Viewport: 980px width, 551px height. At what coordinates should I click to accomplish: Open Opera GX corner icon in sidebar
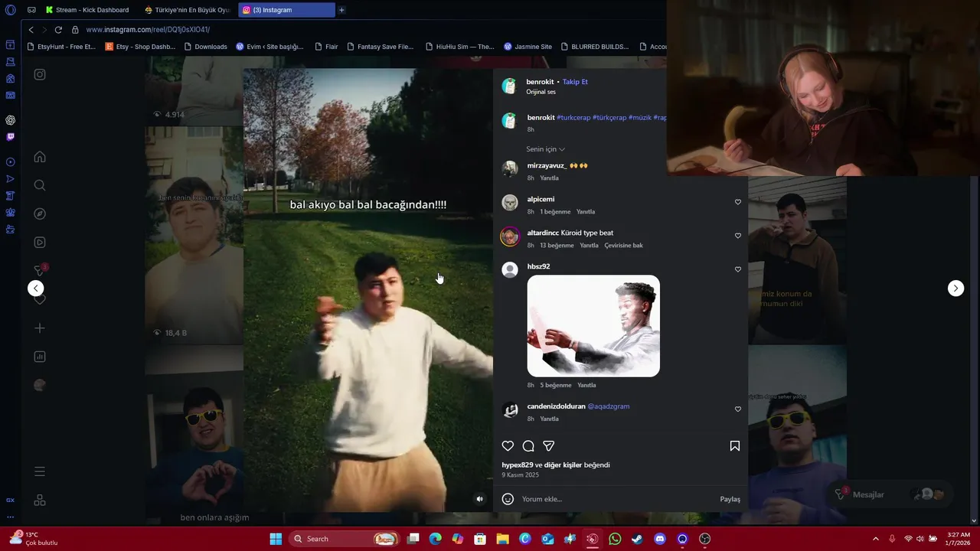11,500
